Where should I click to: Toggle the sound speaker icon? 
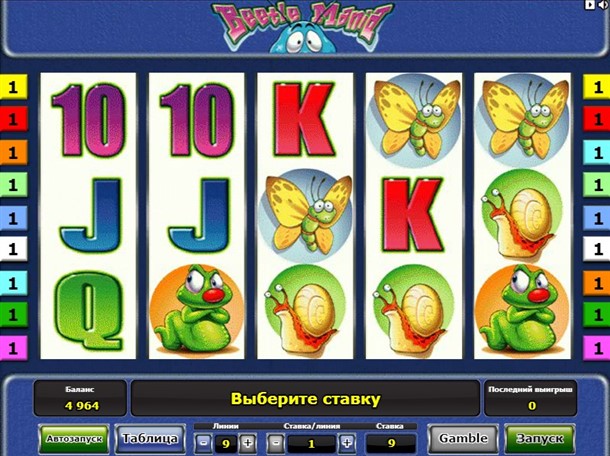coord(604,4)
